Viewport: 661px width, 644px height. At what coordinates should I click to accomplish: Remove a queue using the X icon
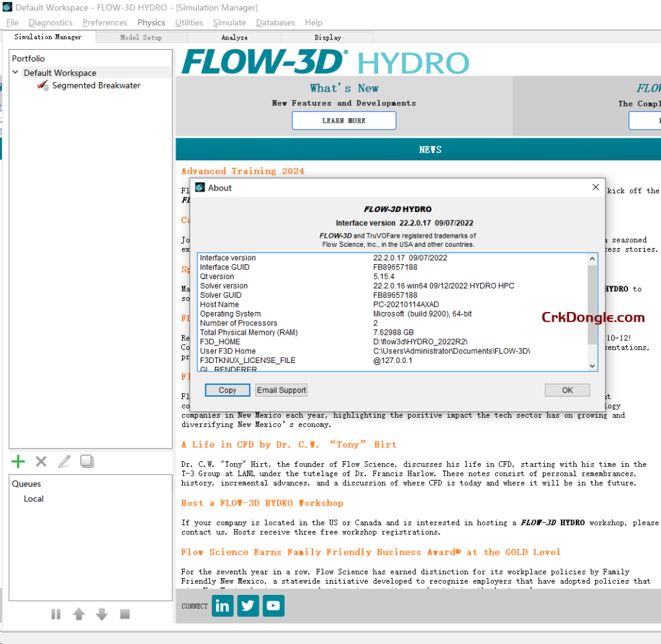point(40,461)
